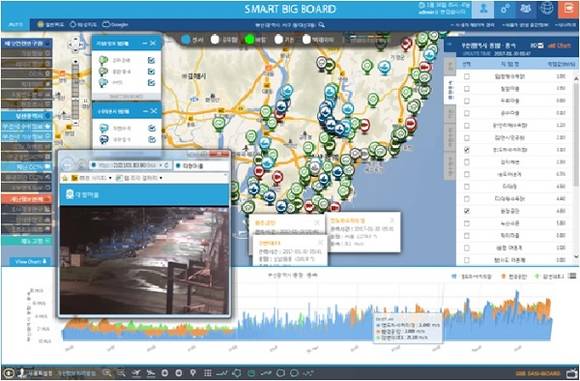Switch to the second vertical tab of right panel

[450, 91]
